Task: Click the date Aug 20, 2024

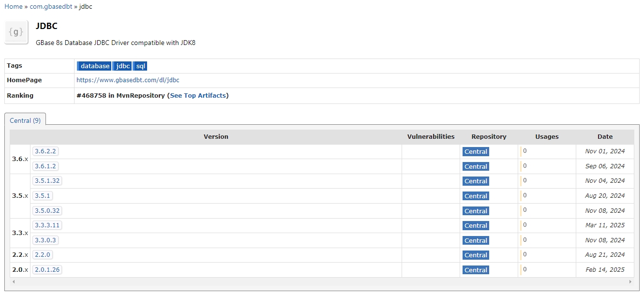Action: click(x=605, y=196)
